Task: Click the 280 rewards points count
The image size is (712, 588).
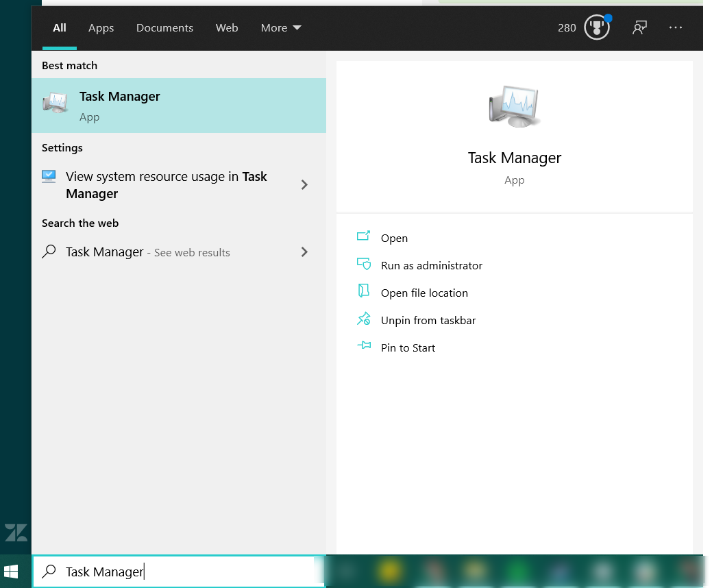Action: (567, 28)
